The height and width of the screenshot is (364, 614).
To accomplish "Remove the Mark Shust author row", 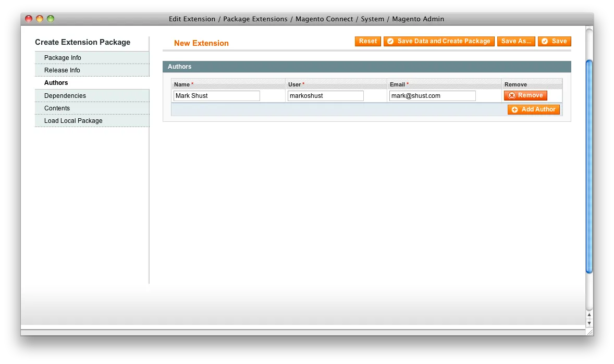I will pyautogui.click(x=525, y=95).
